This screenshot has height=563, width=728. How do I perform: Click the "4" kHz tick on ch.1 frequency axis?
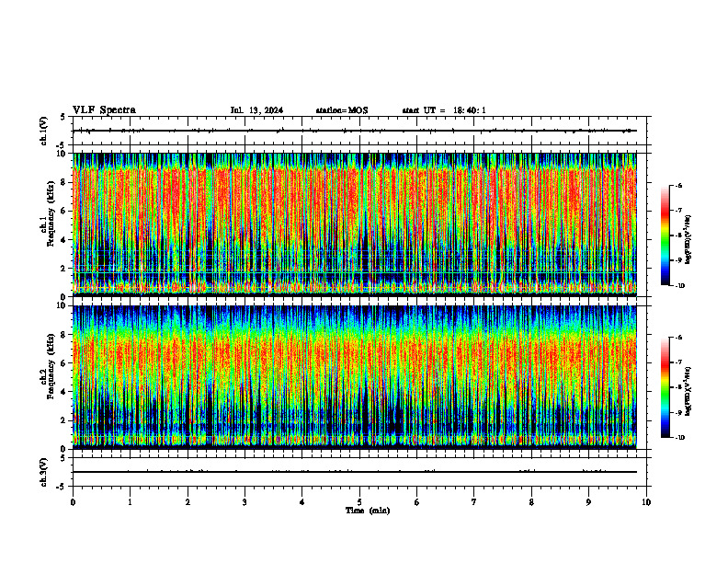(64, 240)
